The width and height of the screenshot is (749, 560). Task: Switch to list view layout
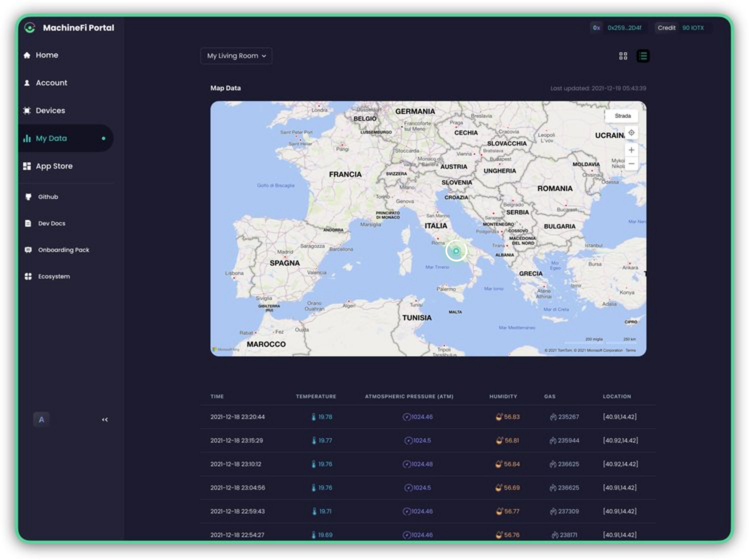(643, 56)
